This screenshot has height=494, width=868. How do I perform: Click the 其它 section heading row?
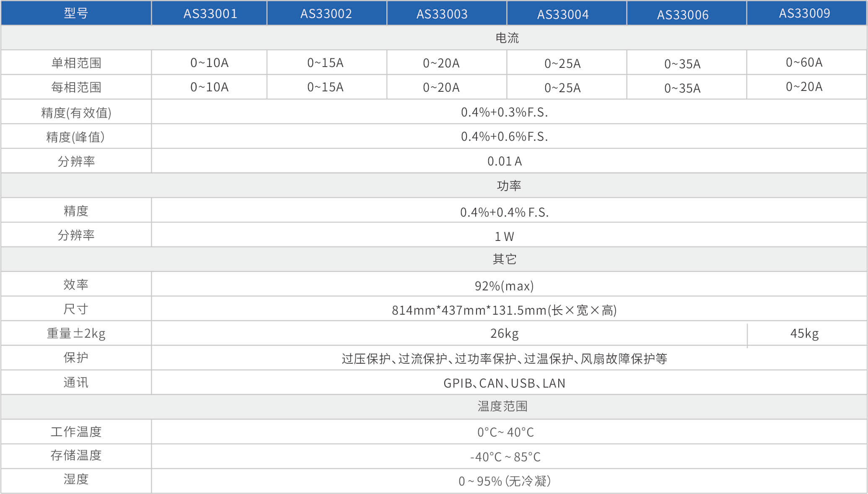(504, 259)
